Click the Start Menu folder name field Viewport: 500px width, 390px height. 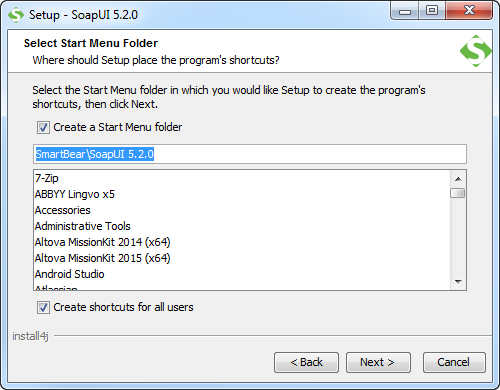tap(250, 154)
